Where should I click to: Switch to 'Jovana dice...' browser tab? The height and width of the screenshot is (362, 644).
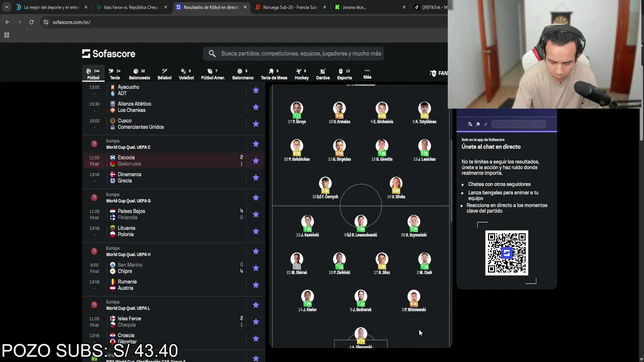[371, 7]
